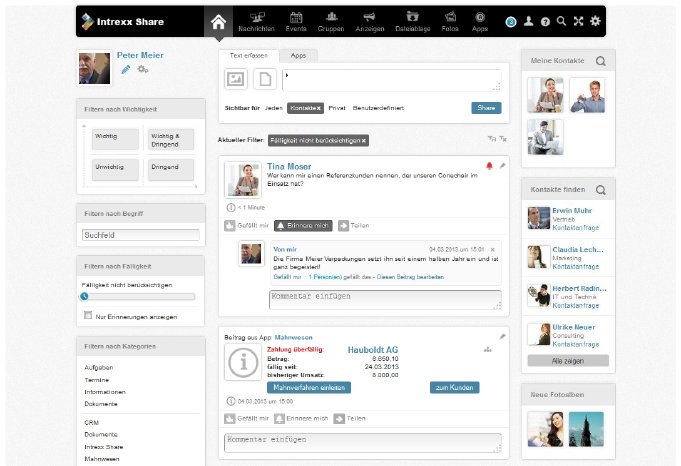Click the highlighted Erinnere mich button

pos(303,226)
